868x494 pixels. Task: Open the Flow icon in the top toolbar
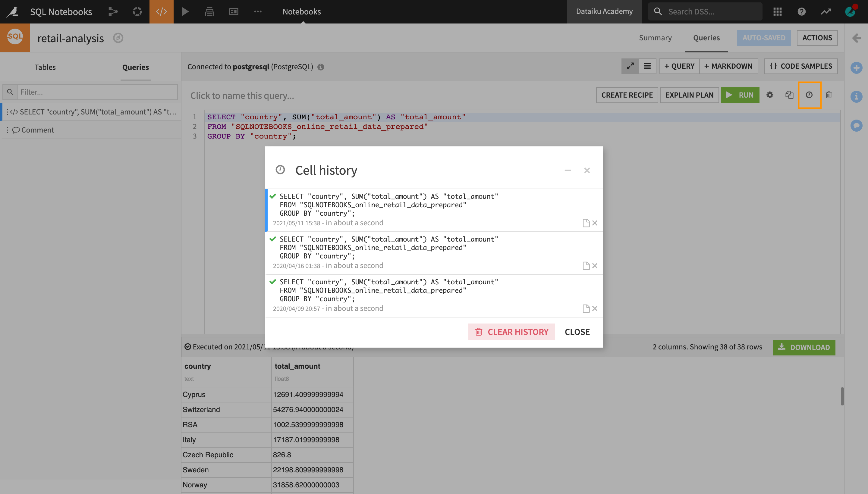[x=113, y=11]
